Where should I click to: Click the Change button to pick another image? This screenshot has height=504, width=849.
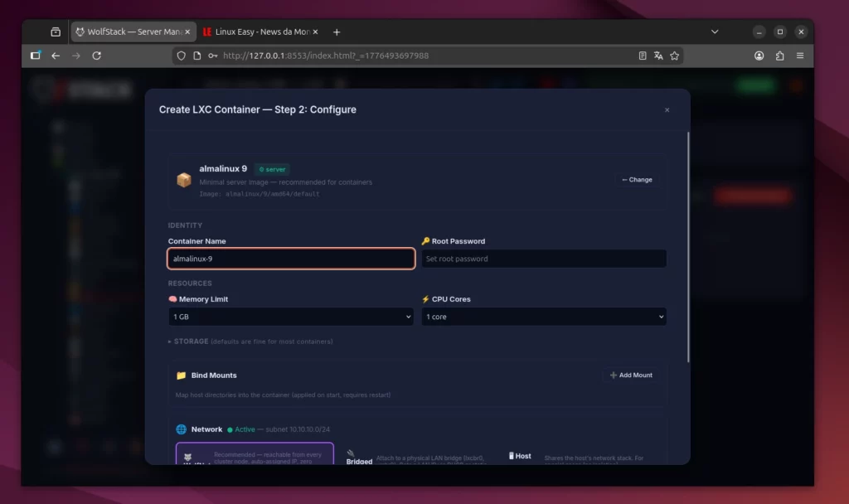coord(637,179)
